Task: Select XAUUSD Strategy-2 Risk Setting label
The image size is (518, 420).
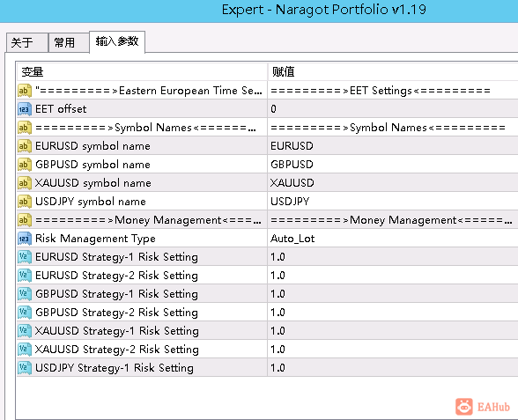Action: tap(117, 350)
